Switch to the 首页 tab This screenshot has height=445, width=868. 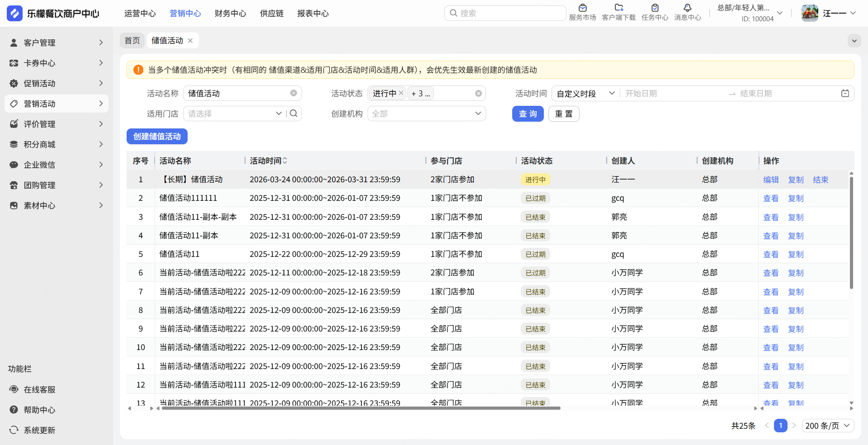tap(132, 41)
